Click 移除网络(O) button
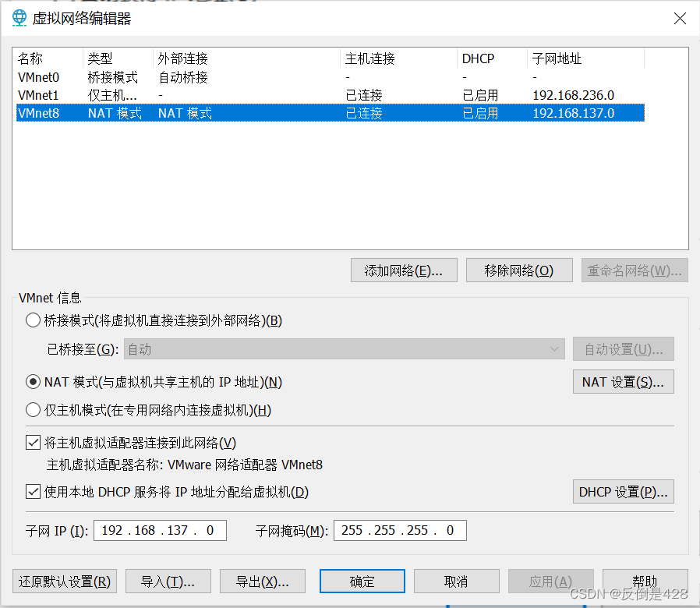Screen dimensions: 700x608 click(x=519, y=270)
